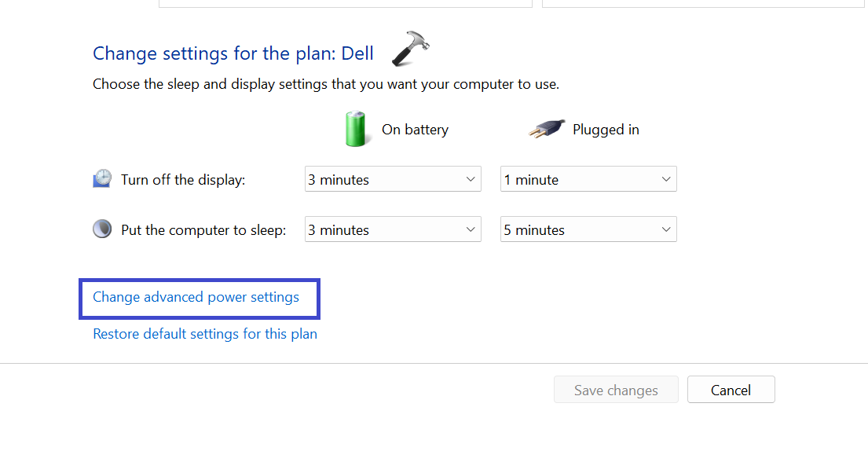Click the Put the computer to sleep label

point(203,230)
